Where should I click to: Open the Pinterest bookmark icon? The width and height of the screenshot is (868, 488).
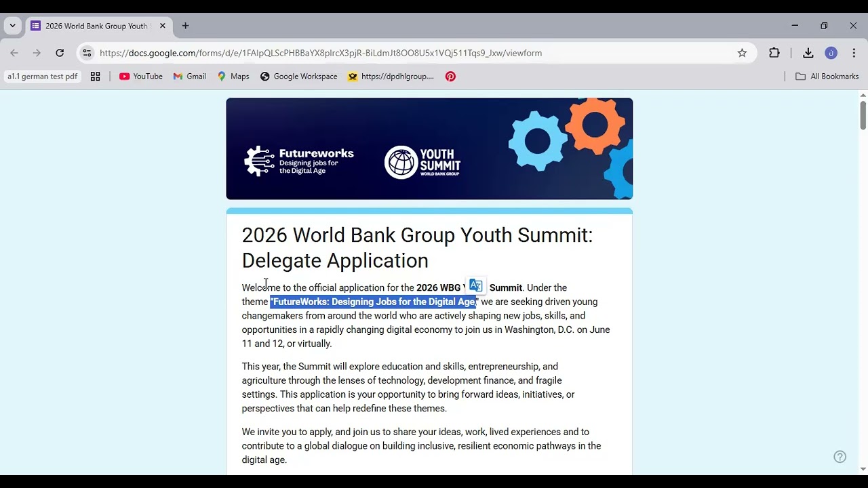pyautogui.click(x=450, y=77)
